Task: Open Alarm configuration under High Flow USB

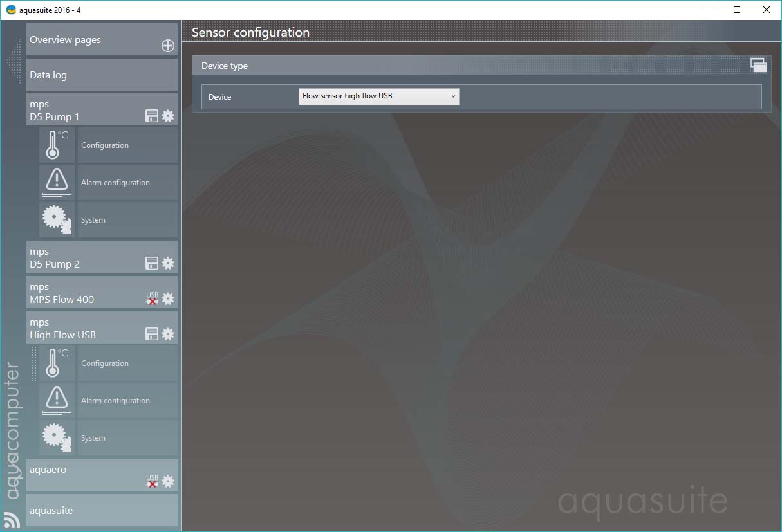Action: coord(127,401)
